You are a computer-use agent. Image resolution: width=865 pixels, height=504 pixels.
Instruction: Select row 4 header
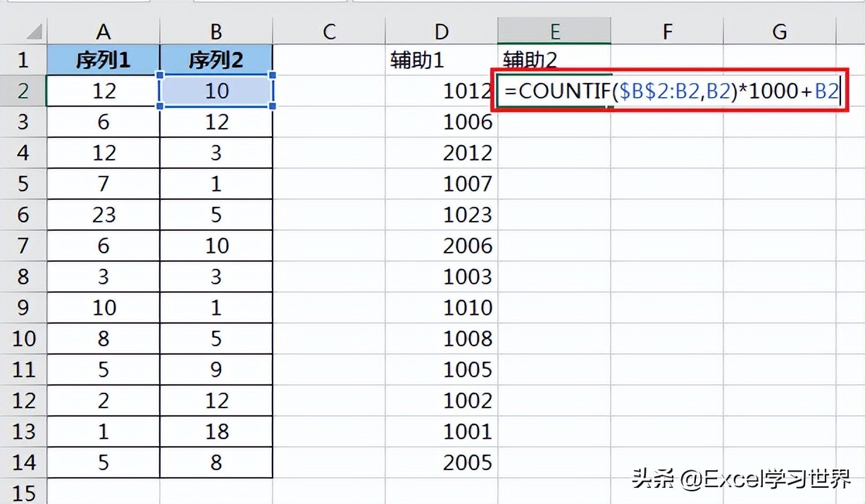(23, 153)
